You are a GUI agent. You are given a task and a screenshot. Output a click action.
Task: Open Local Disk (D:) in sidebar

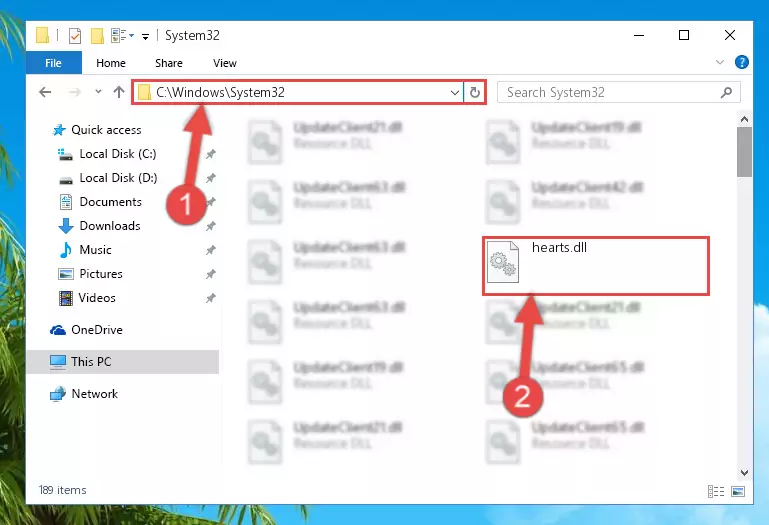tap(118, 178)
